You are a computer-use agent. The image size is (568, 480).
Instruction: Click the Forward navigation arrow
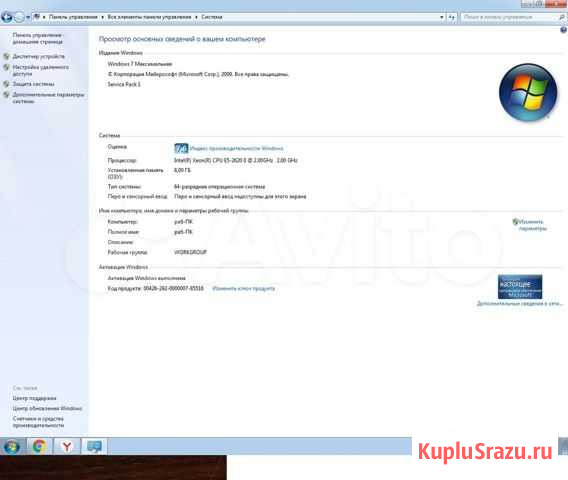pos(19,17)
